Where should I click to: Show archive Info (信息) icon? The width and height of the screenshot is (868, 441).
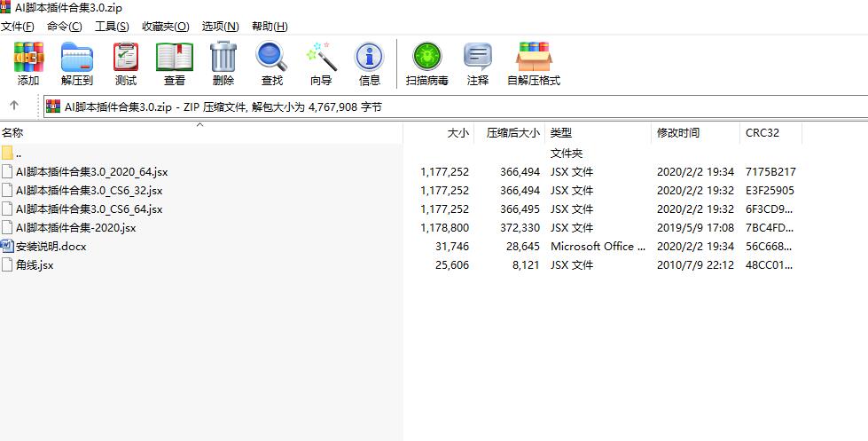point(369,57)
